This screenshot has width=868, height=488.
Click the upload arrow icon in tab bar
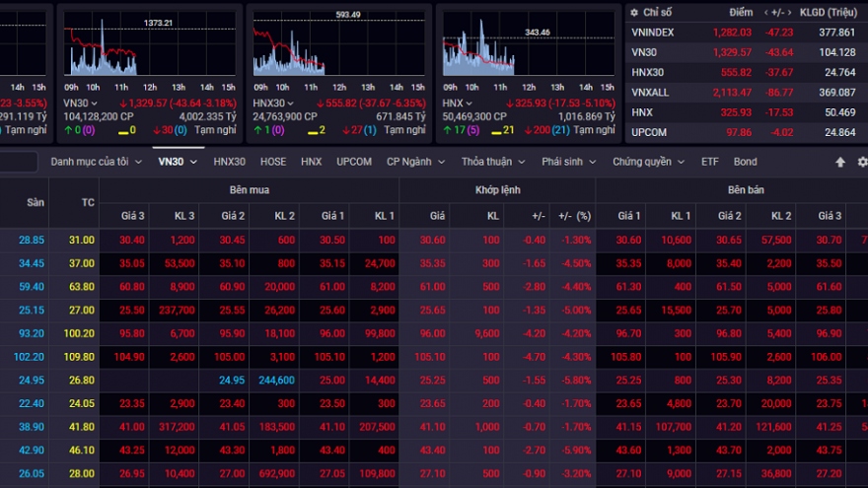(840, 162)
